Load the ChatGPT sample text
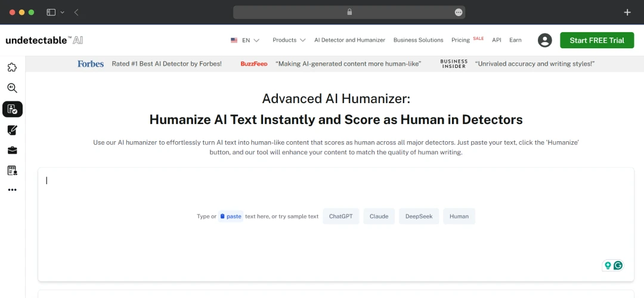Viewport: 644px width, 298px height. tap(340, 216)
